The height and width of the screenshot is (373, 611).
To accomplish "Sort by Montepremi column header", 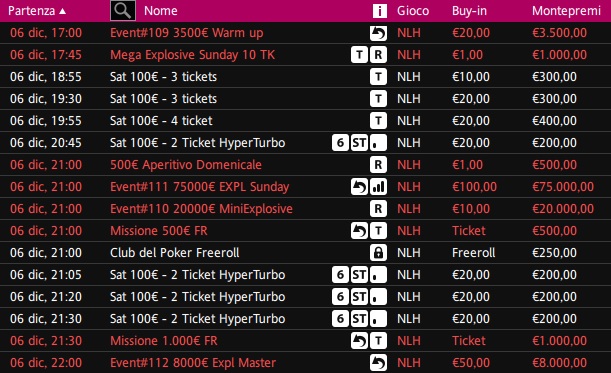I will point(566,11).
